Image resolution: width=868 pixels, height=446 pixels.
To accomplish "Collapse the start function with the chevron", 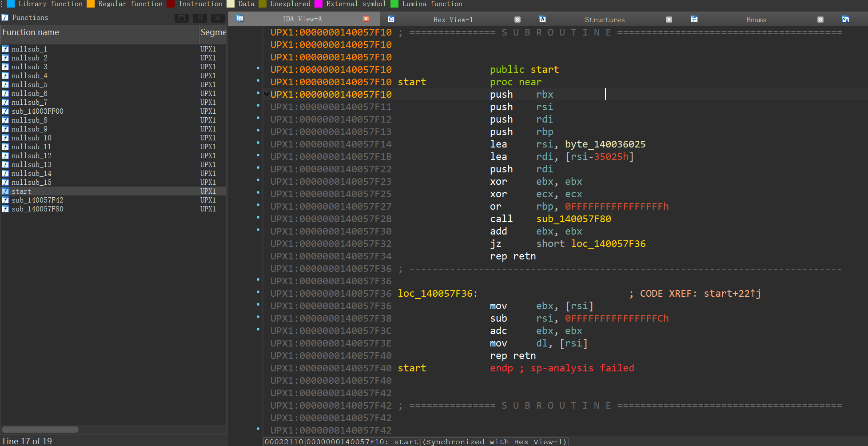I will click(x=266, y=94).
